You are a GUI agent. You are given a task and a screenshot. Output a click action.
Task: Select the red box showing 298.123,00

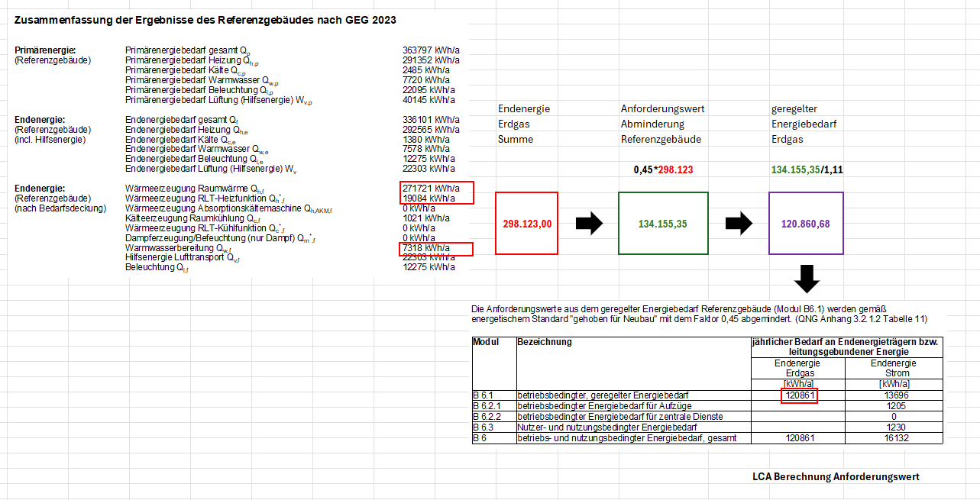[x=526, y=224]
